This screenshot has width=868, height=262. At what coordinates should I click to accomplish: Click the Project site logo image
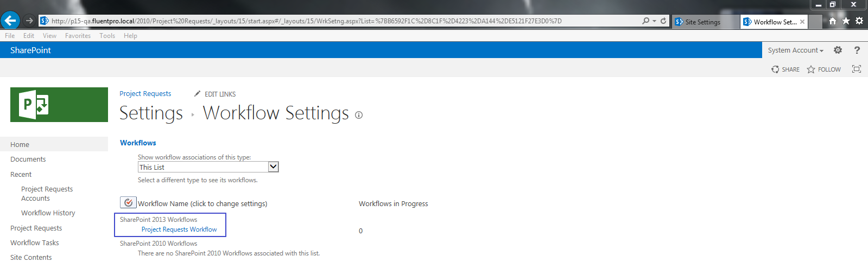pos(59,105)
